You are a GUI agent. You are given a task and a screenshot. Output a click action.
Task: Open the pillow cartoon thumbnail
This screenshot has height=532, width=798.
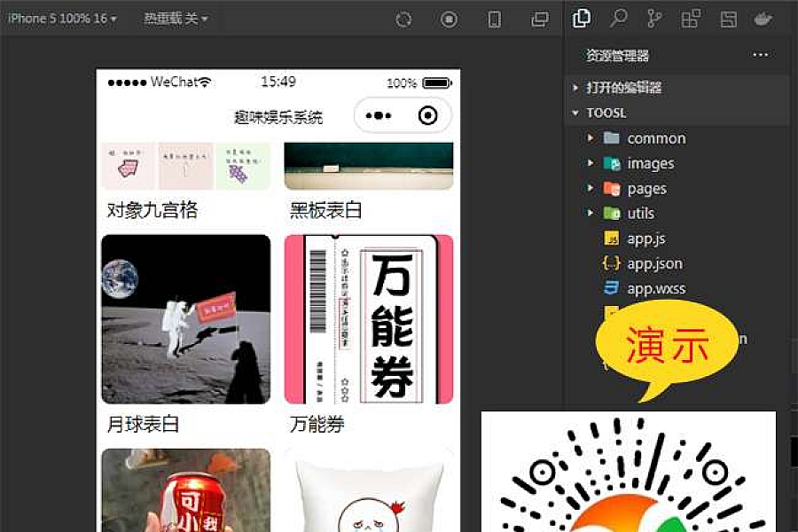click(369, 490)
